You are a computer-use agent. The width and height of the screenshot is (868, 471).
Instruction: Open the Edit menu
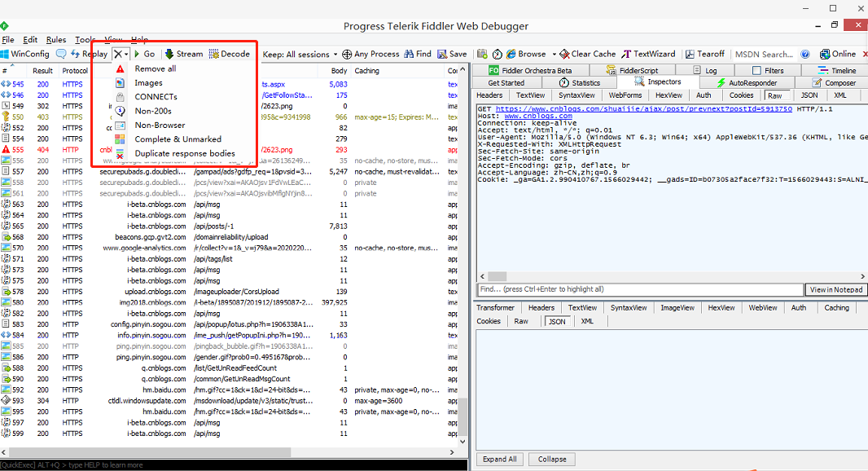30,40
